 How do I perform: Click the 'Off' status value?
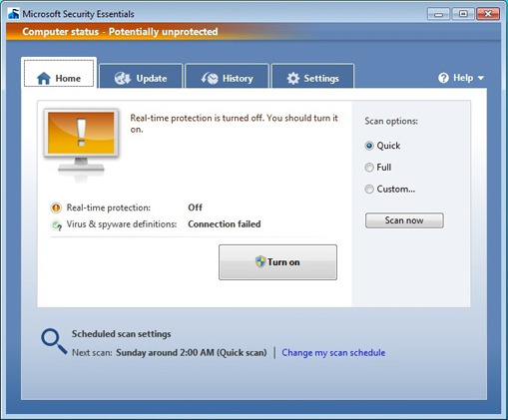pyautogui.click(x=195, y=208)
